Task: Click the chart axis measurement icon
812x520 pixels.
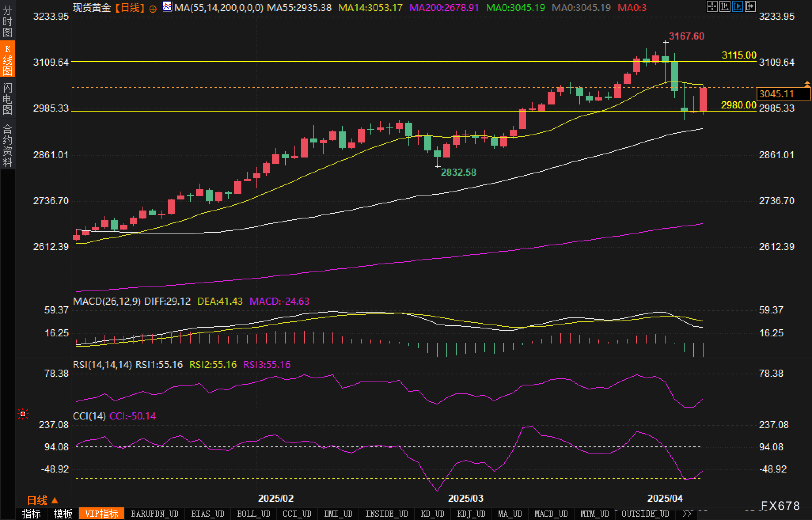Action: click(725, 6)
